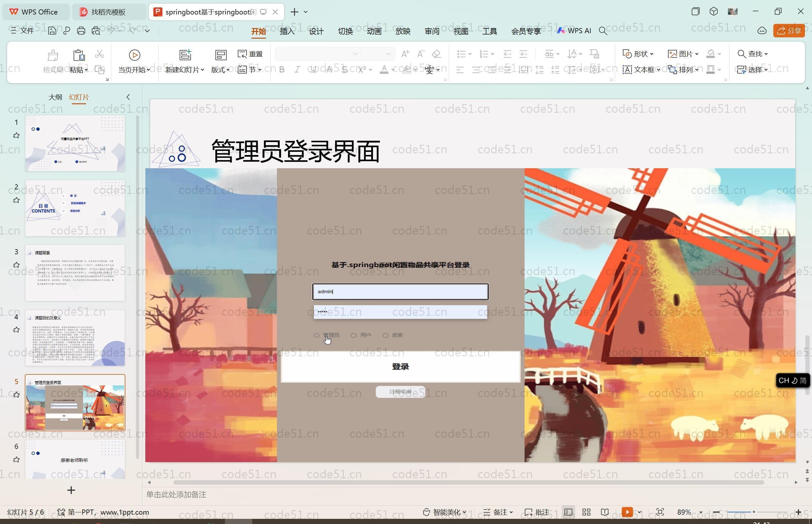812x524 pixels.
Task: Click the Comments status bar button
Action: coord(537,512)
